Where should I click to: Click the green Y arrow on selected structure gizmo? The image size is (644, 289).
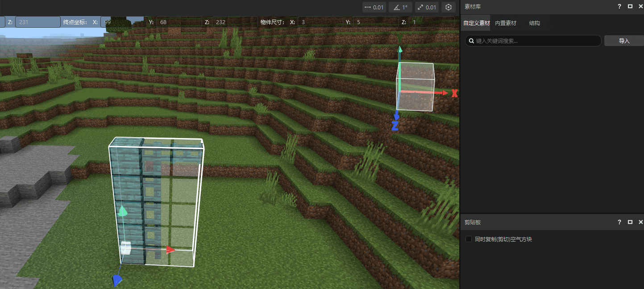point(122,211)
